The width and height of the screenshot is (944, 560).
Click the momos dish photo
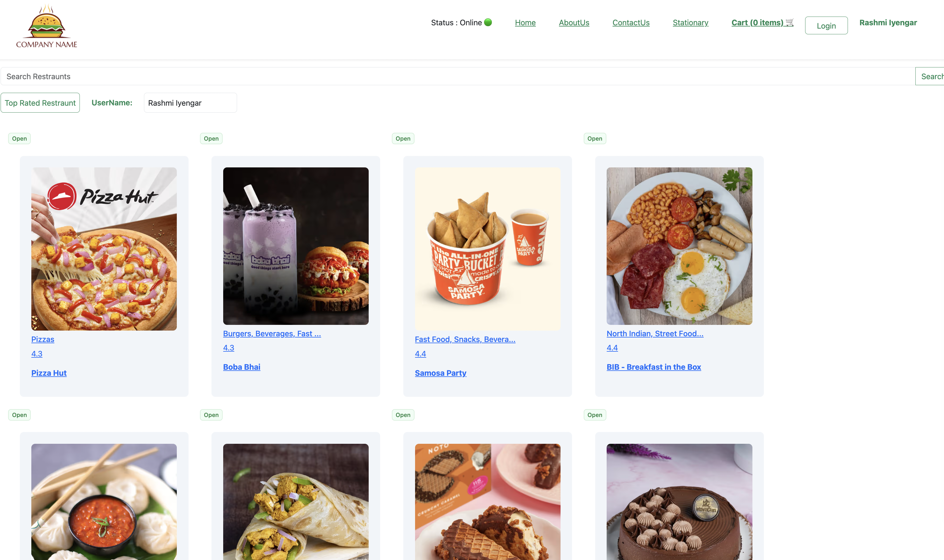click(x=104, y=502)
